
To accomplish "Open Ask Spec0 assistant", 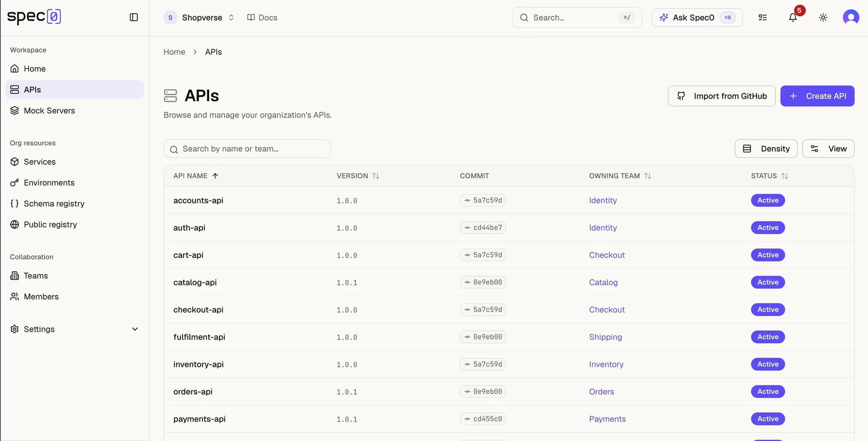I will click(697, 17).
